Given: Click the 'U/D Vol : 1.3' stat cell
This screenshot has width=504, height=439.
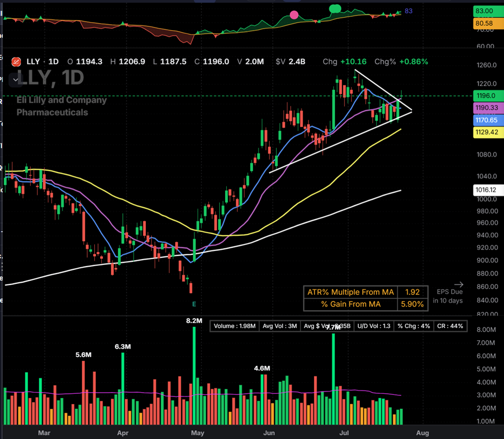Looking at the screenshot, I should pos(374,326).
